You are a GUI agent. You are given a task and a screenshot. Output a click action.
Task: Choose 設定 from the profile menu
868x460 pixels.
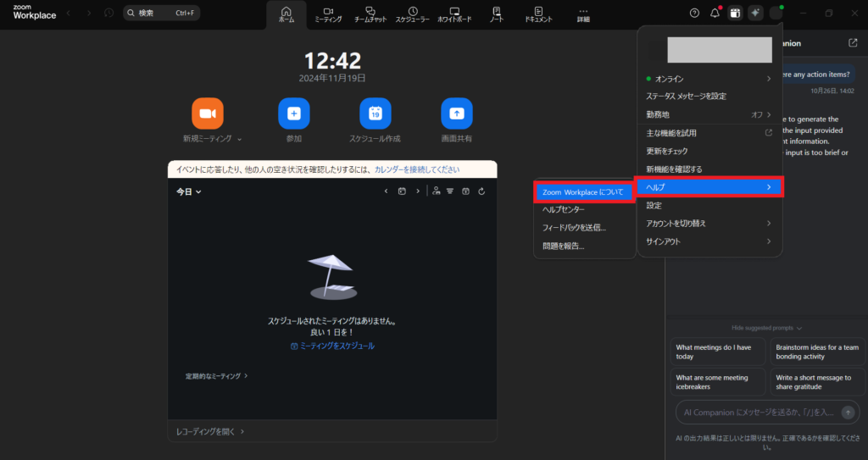654,205
